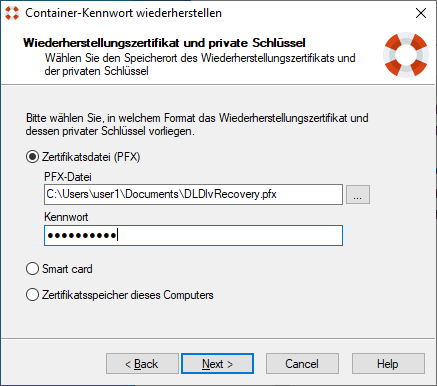Screen dimensions: 437x386
Task: Click the Wiederherstellungszertifikat und private Schlüssel heading
Action: pyautogui.click(x=164, y=43)
